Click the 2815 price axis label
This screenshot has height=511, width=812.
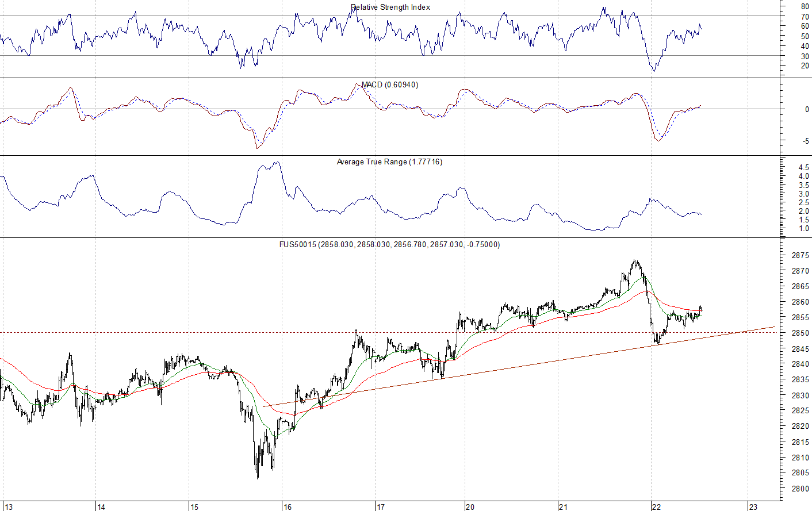[800, 441]
